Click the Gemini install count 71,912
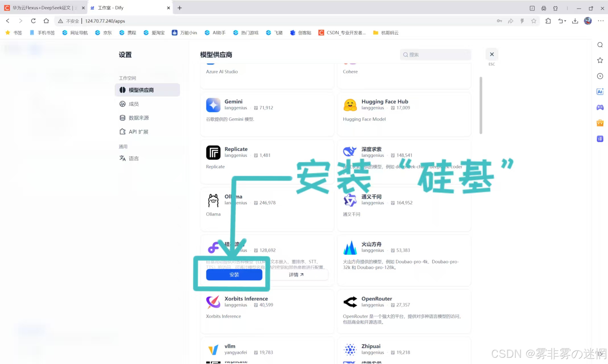The width and height of the screenshot is (608, 364). tap(266, 108)
